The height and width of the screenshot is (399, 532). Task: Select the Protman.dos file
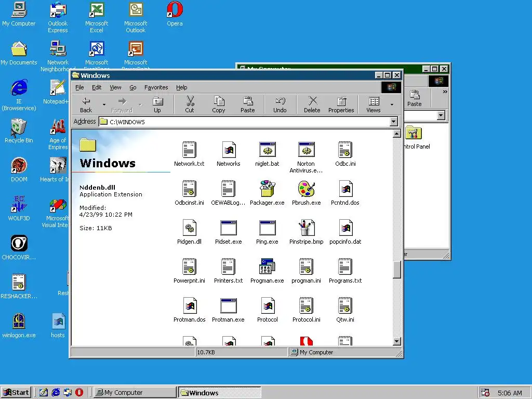pyautogui.click(x=189, y=310)
